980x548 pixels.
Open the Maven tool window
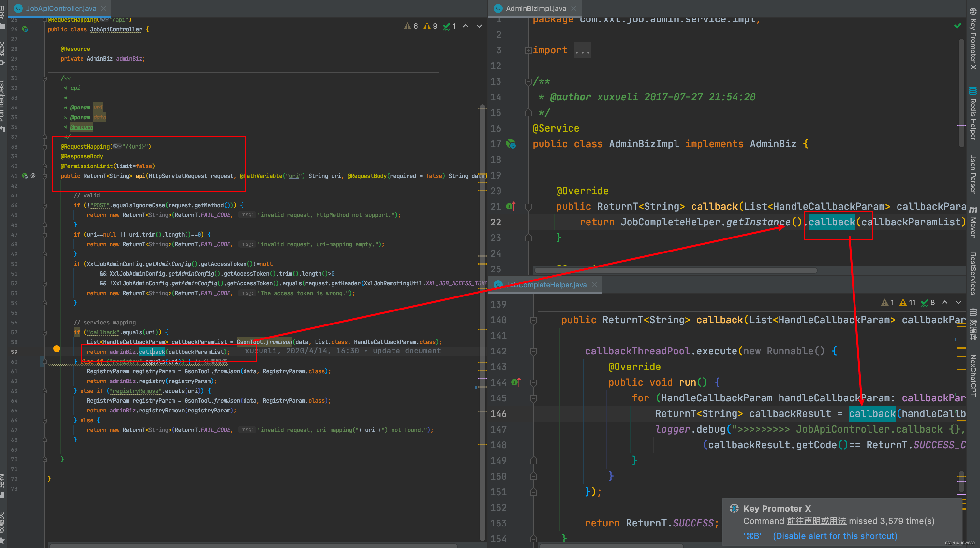point(973,223)
